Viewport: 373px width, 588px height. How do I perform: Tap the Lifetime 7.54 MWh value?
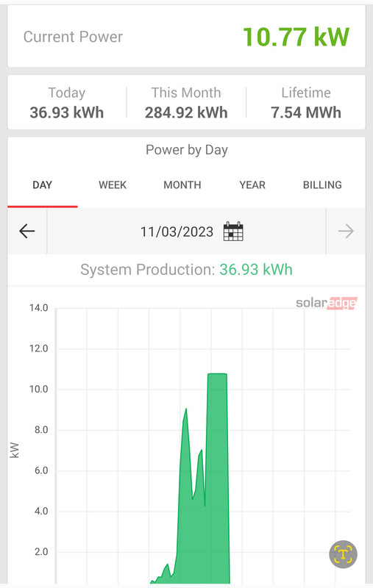[306, 112]
